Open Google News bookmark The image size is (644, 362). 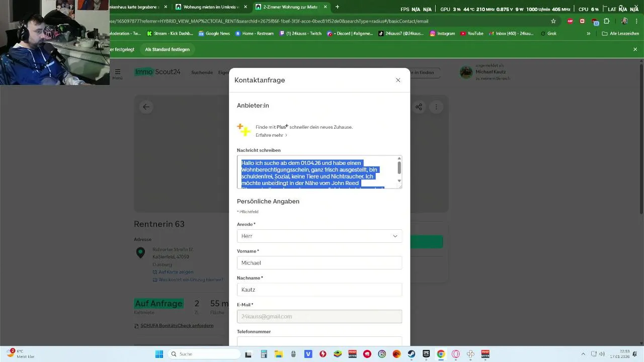point(214,34)
